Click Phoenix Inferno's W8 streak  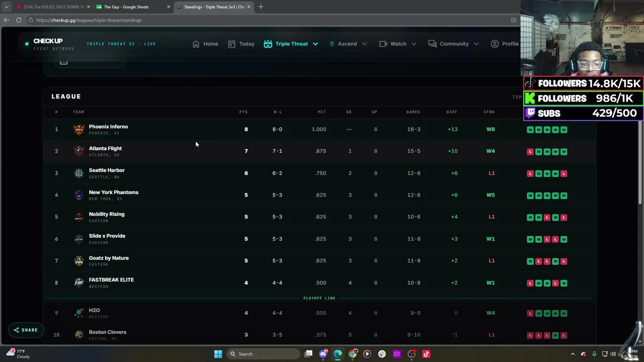(491, 129)
